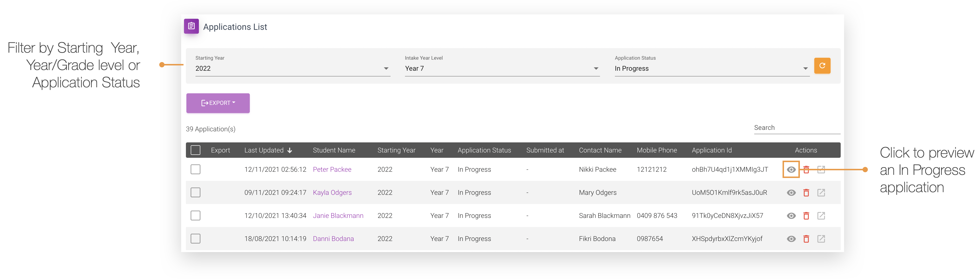Click timestamp 18/08/2021 10:14:19

(x=275, y=239)
